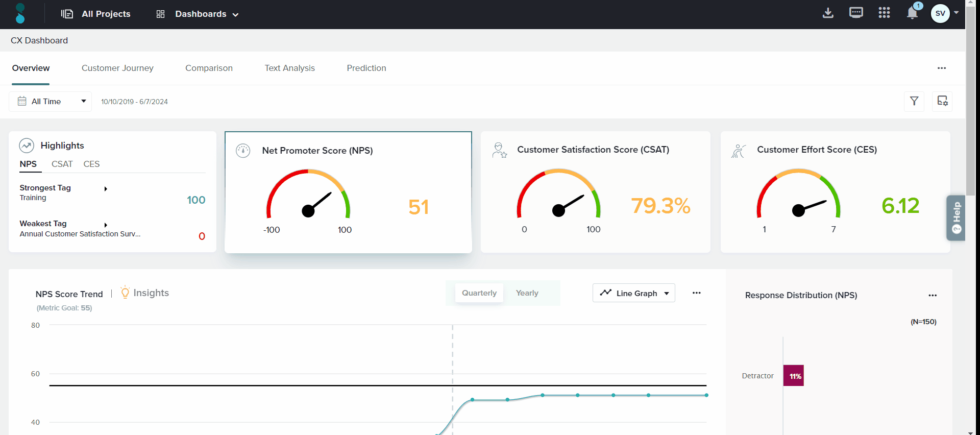The width and height of the screenshot is (980, 435).
Task: Open the apps grid launcher
Action: 884,13
